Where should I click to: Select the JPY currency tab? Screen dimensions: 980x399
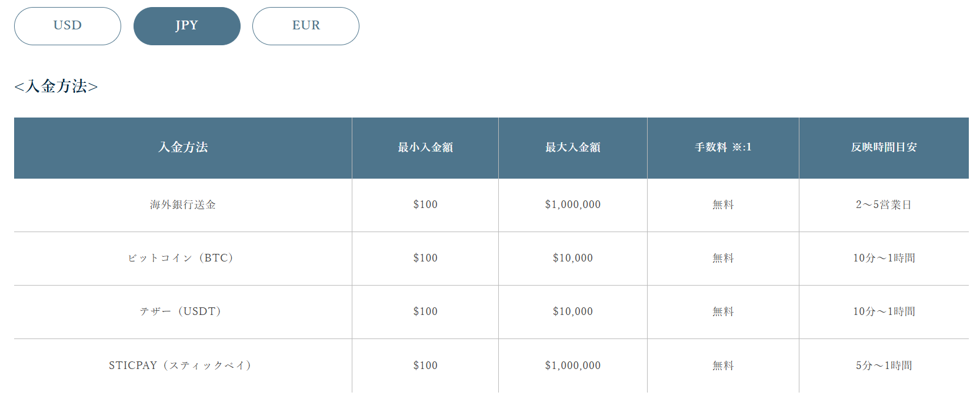click(187, 26)
